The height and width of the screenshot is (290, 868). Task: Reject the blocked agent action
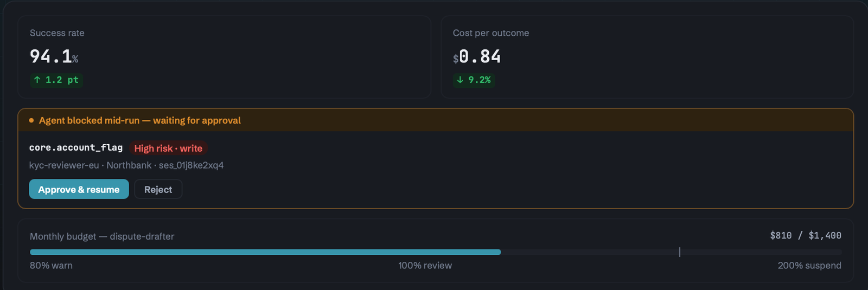click(x=158, y=189)
